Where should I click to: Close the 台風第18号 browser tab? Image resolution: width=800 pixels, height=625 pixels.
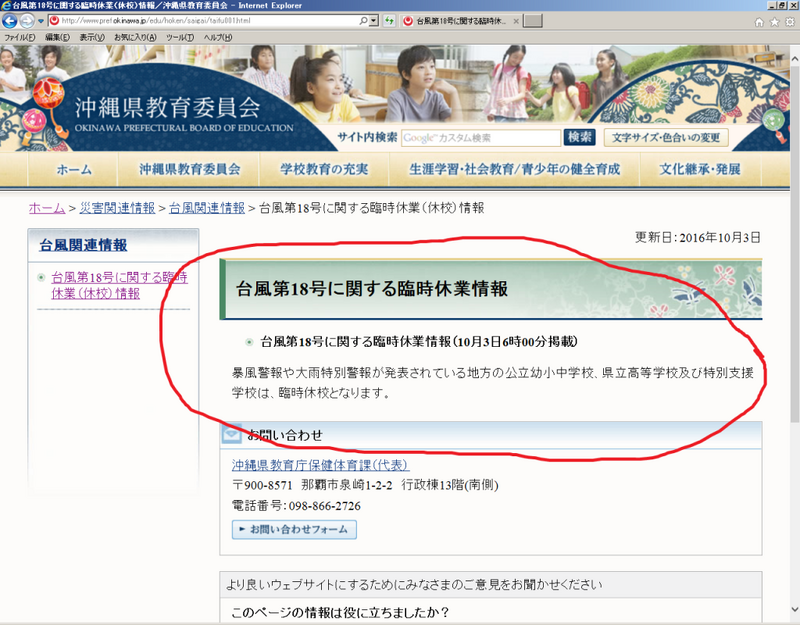coord(515,21)
